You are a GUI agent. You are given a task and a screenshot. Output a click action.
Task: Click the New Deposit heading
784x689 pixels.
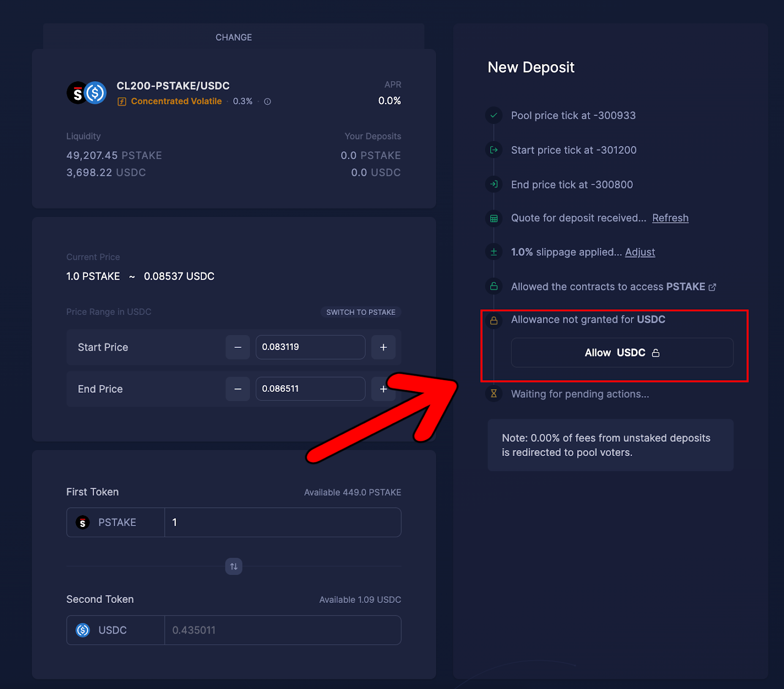[531, 67]
